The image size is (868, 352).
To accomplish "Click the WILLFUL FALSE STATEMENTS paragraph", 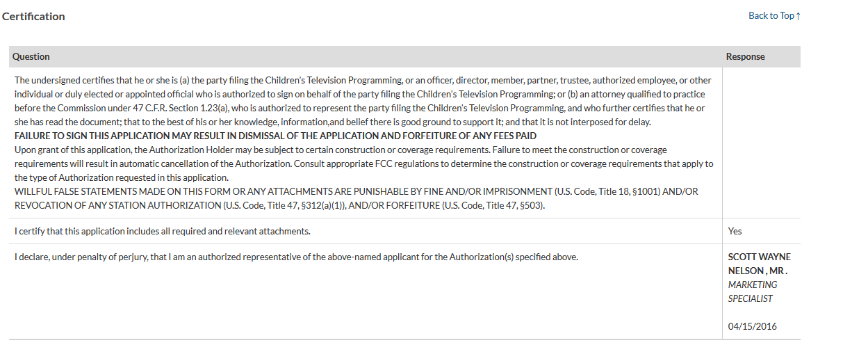I will coord(356,191).
